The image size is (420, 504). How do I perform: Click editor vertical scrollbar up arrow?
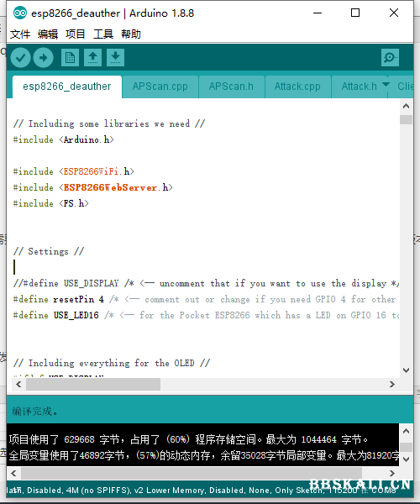406,106
